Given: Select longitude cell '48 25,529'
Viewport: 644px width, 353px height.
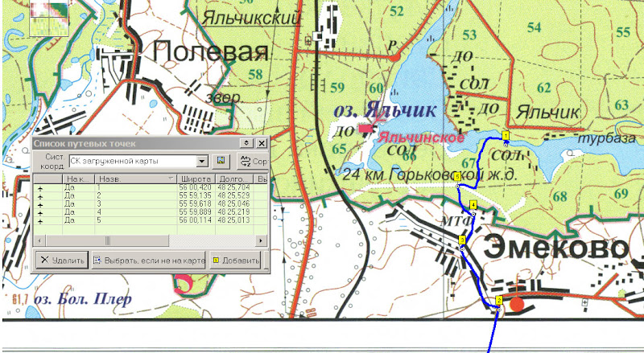Looking at the screenshot, I should tap(233, 195).
